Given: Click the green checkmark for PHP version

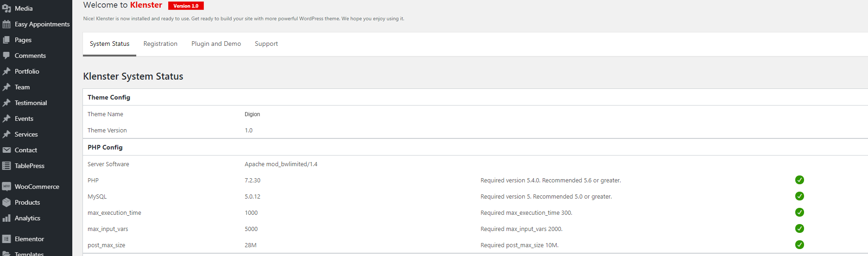Looking at the screenshot, I should coord(799,180).
